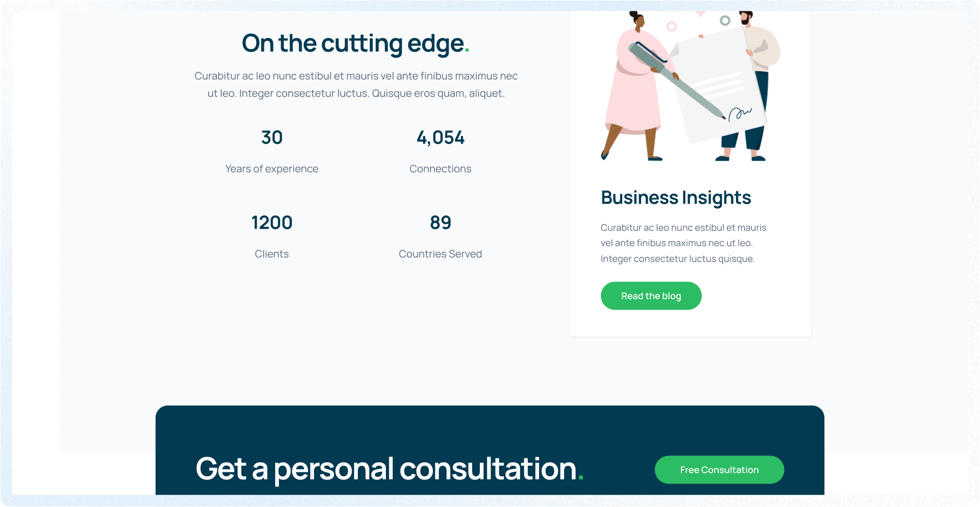Click the description text under Business Insights
Image resolution: width=980 pixels, height=507 pixels.
tap(683, 243)
